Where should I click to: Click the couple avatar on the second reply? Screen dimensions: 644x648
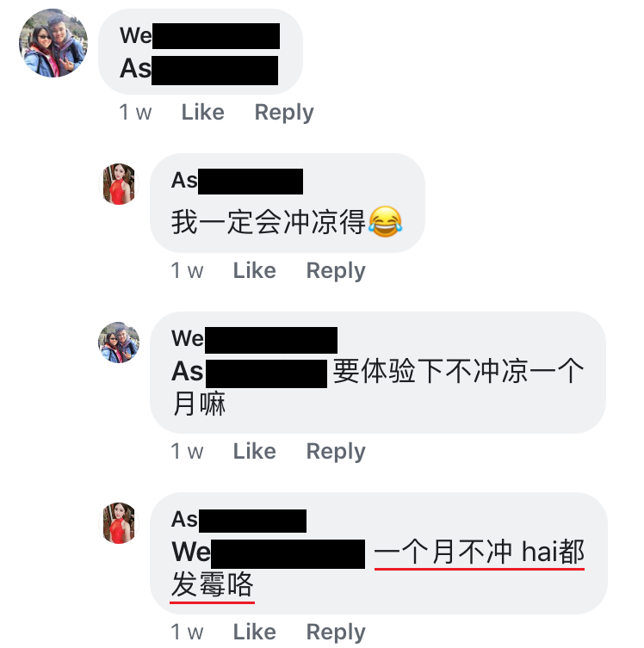119,343
